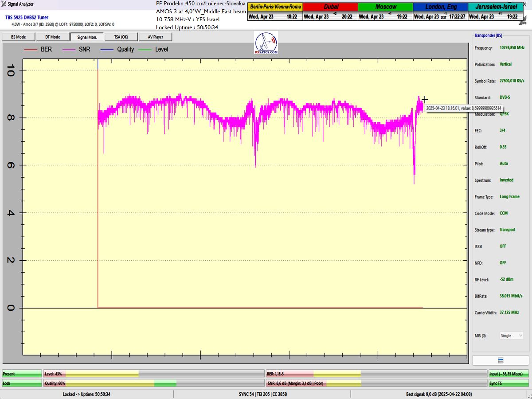Switch to the BS Mode tab

coord(18,37)
